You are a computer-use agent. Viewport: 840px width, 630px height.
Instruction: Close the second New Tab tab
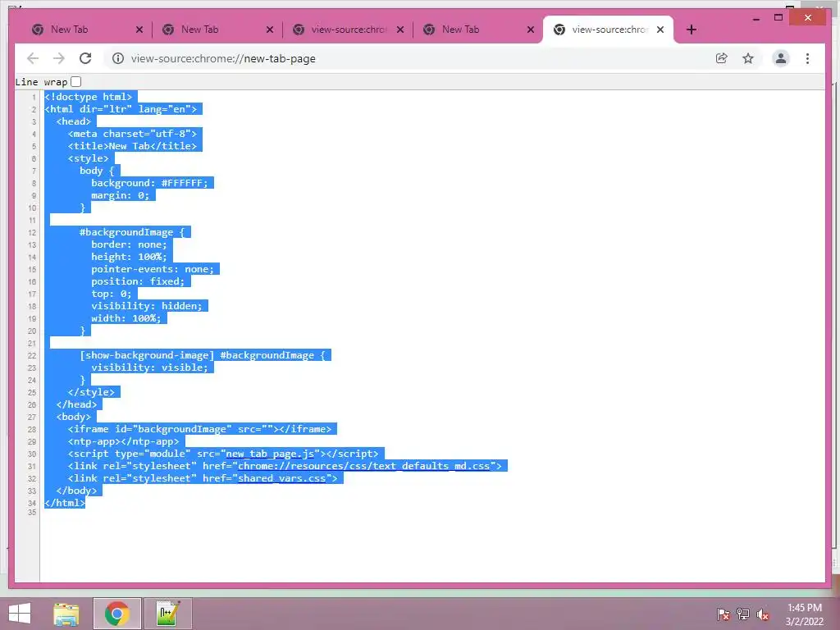coord(270,30)
